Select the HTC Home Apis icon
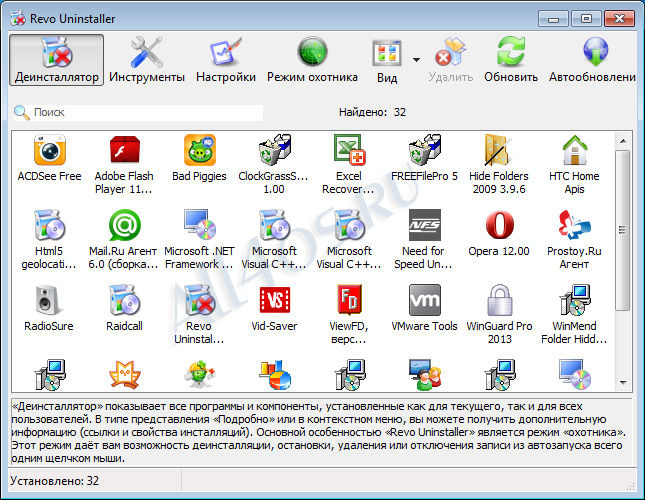This screenshot has width=645, height=500. click(x=574, y=150)
